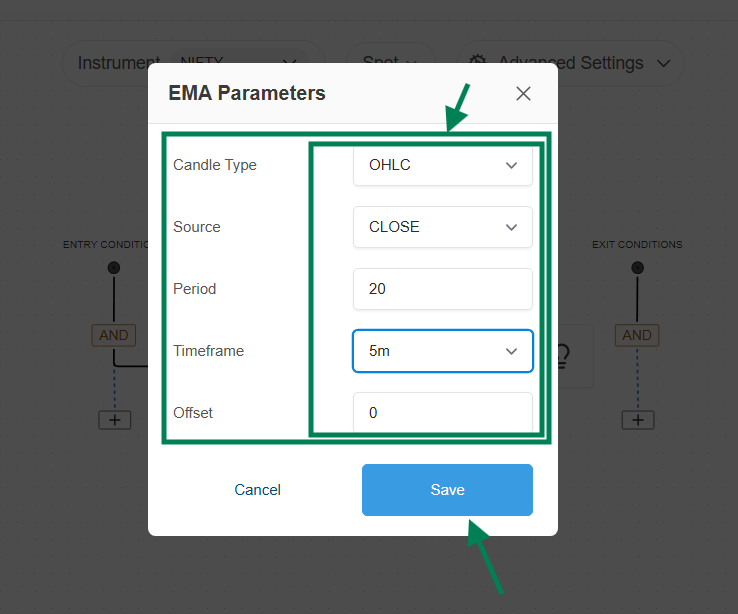Select the Entry Conditions node dot
738x614 pixels.
pyautogui.click(x=114, y=268)
